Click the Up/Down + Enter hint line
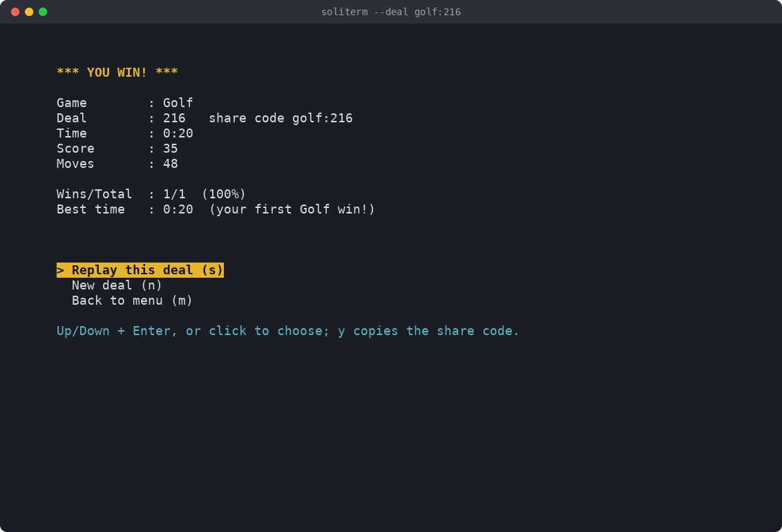 point(288,330)
